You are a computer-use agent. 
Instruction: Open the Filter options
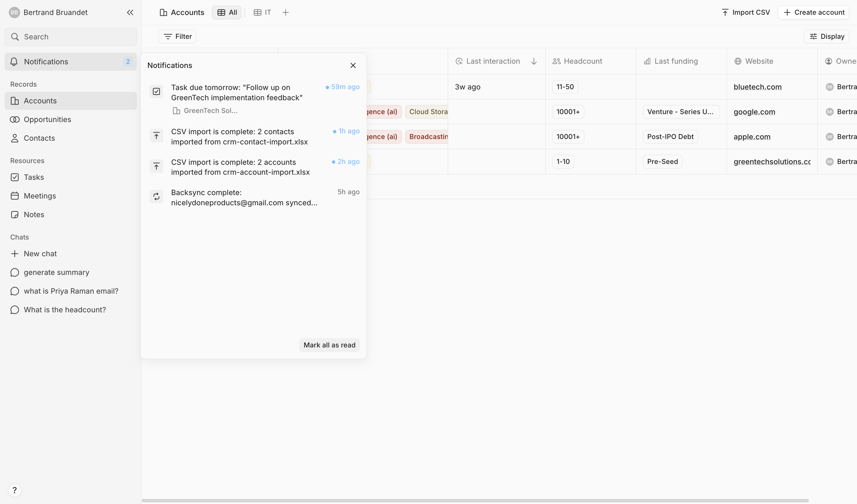(177, 36)
